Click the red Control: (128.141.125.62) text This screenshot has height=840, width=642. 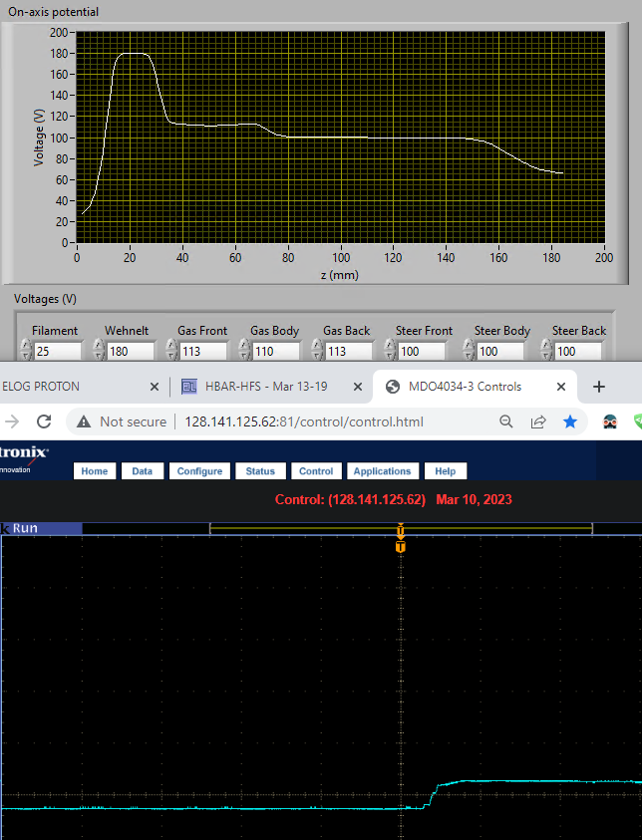coord(350,499)
